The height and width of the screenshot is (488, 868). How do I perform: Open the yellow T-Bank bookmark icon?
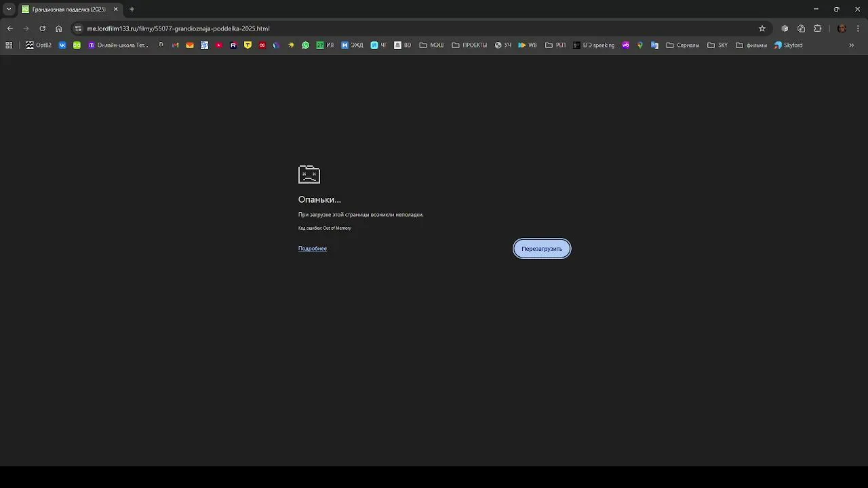click(x=248, y=45)
